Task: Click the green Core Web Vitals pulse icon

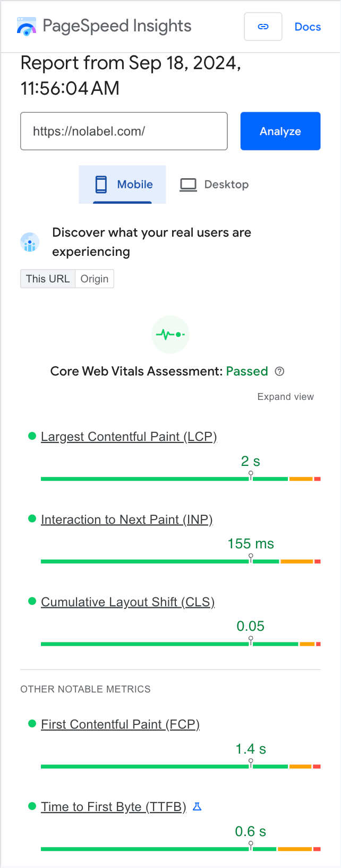Action: tap(170, 335)
